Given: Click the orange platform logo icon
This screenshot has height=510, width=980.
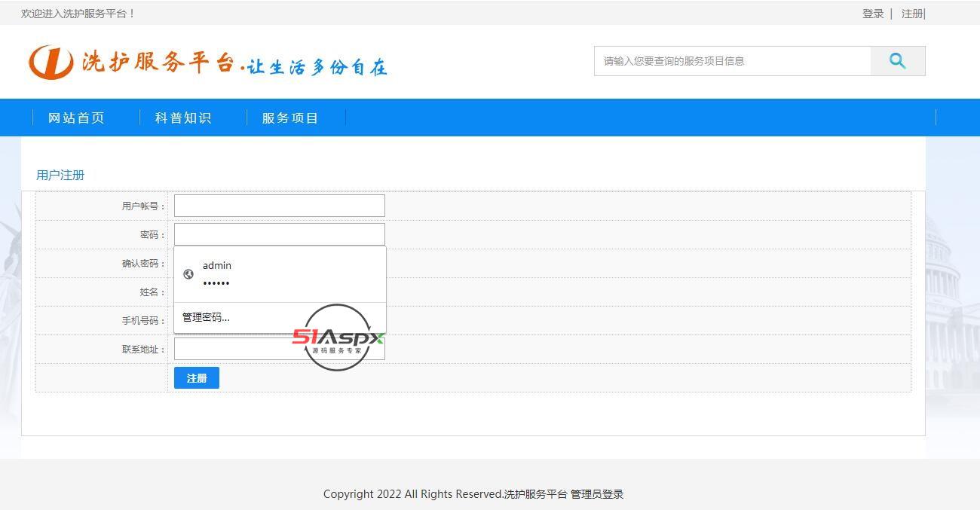Looking at the screenshot, I should tap(51, 62).
